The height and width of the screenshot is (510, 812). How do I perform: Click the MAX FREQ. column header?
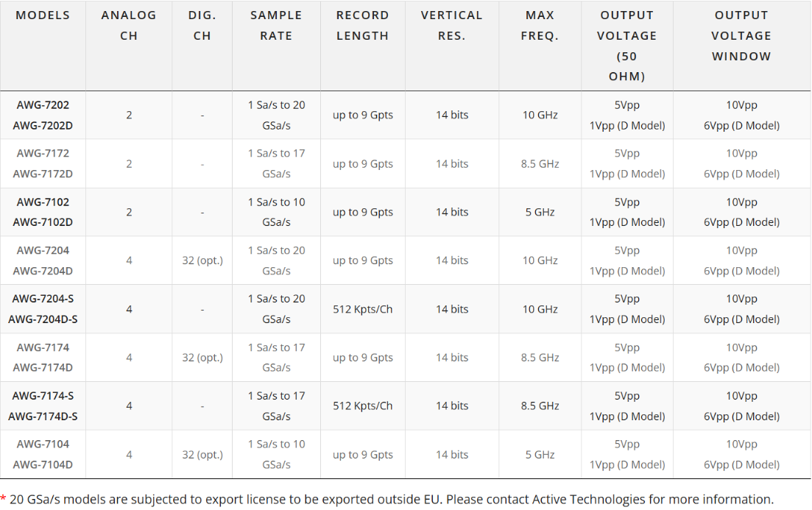point(540,25)
